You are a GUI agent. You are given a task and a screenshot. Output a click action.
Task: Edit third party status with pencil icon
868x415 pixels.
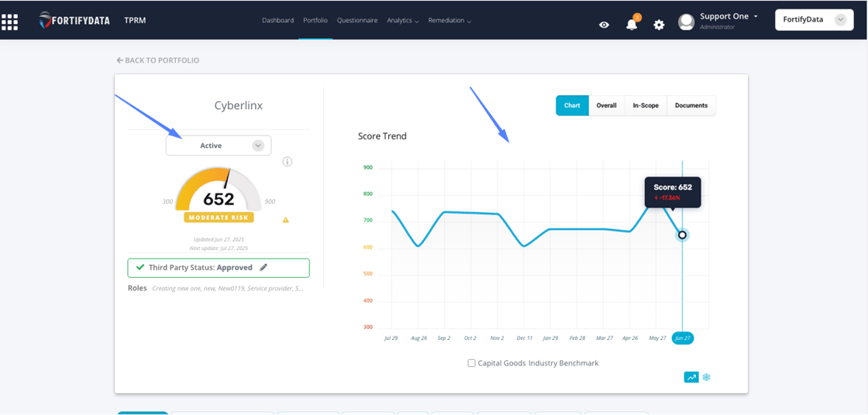coord(263,267)
